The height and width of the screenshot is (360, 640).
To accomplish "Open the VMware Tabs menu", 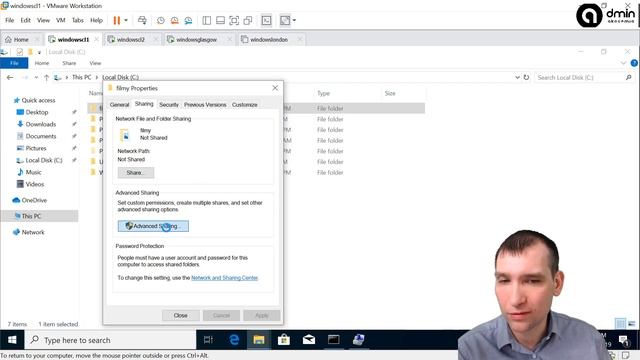I will tap(78, 20).
